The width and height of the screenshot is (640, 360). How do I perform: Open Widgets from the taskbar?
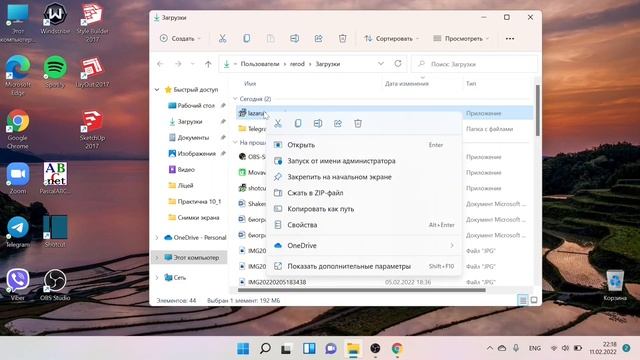tap(309, 349)
